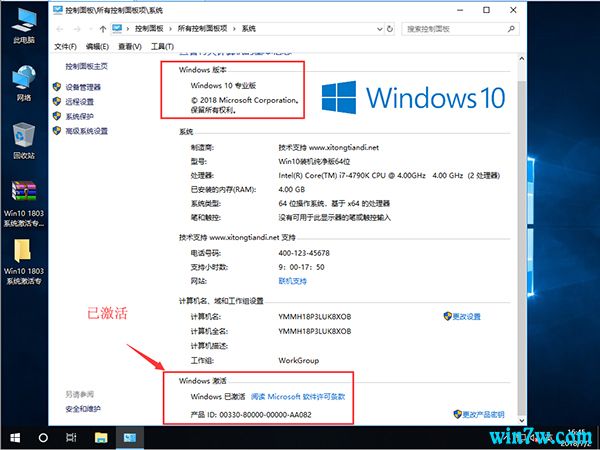Select WorkGroup value text
Screen dimensions: 600x450
coord(298,360)
